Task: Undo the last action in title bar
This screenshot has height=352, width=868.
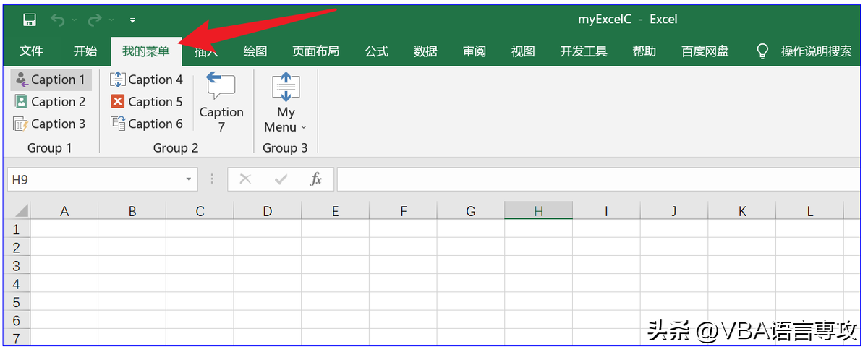Action: [56, 20]
